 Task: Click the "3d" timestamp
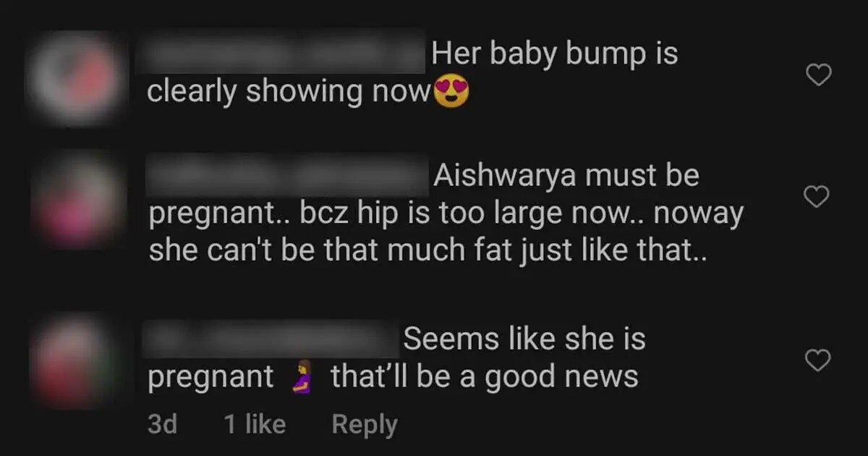[162, 424]
